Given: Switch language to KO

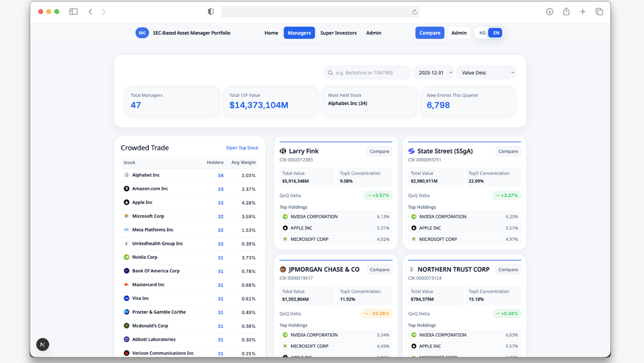Looking at the screenshot, I should click(482, 33).
